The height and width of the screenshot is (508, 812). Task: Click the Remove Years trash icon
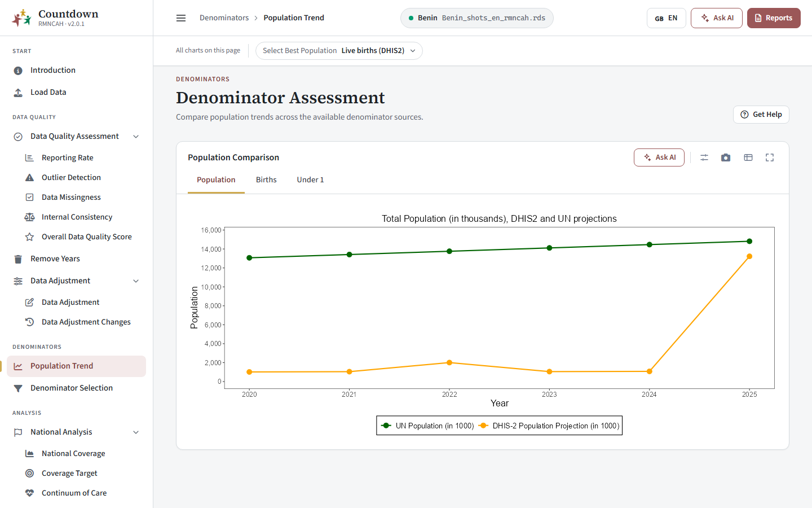pos(18,259)
